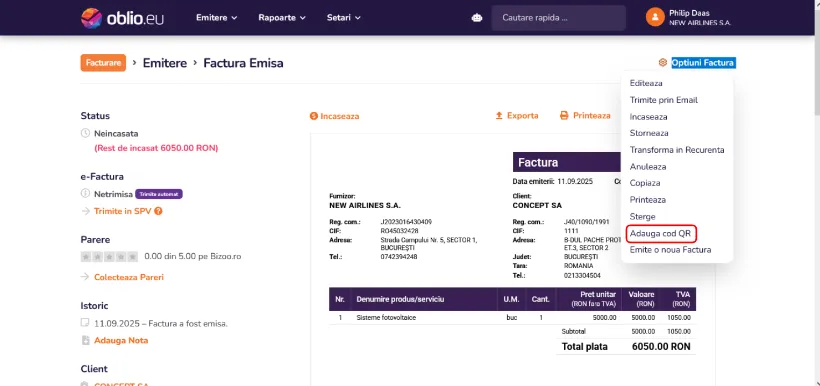The width and height of the screenshot is (820, 386).
Task: Click the question mark help icon
Action: pos(158,211)
